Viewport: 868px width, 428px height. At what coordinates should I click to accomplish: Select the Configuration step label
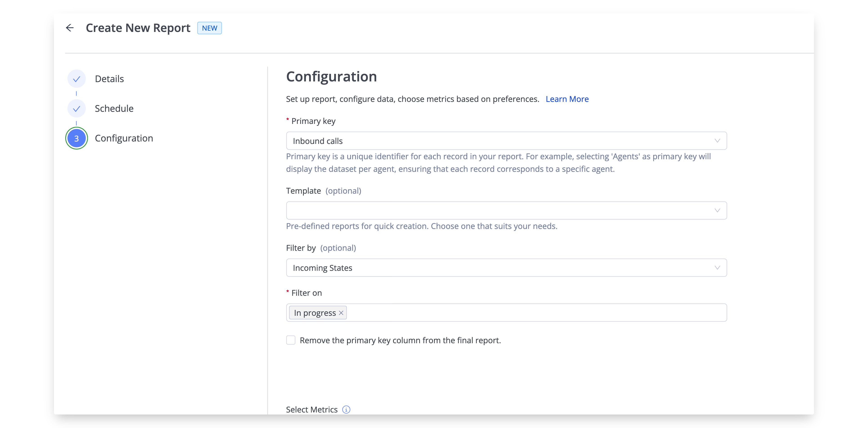point(124,138)
